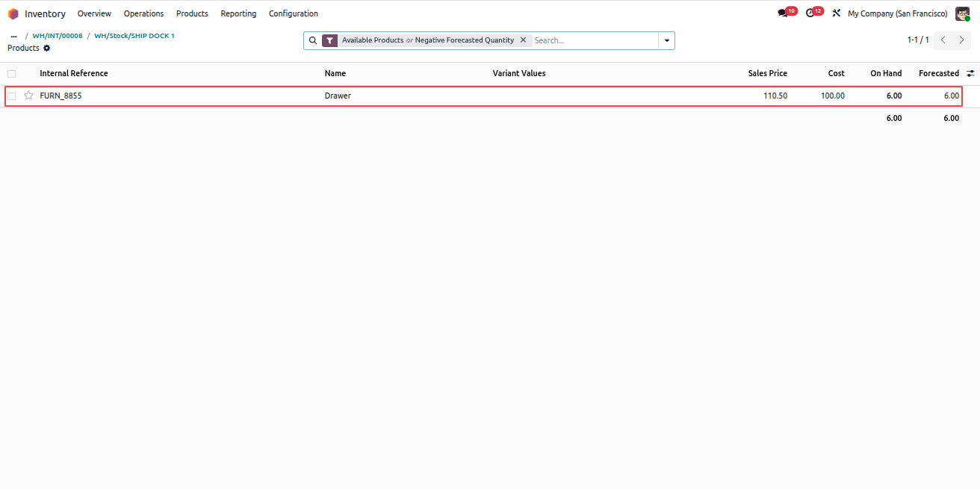
Task: Open the Odoo apps home icon
Action: tap(13, 13)
